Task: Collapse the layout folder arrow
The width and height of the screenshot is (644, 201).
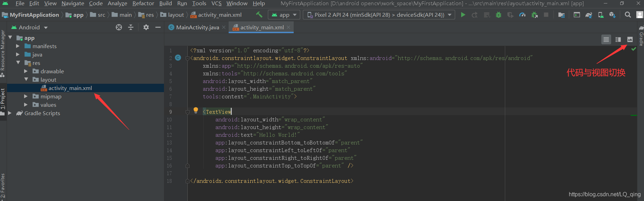Action: [x=26, y=79]
